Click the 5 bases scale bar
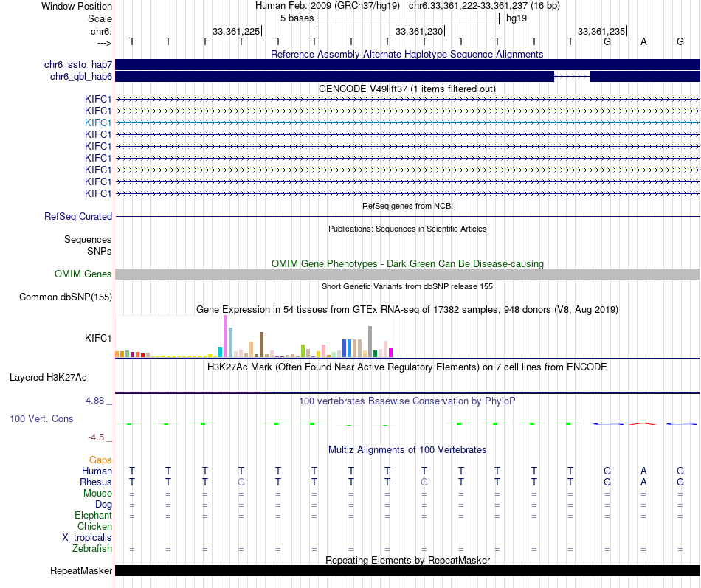This screenshot has height=588, width=701. pos(408,18)
